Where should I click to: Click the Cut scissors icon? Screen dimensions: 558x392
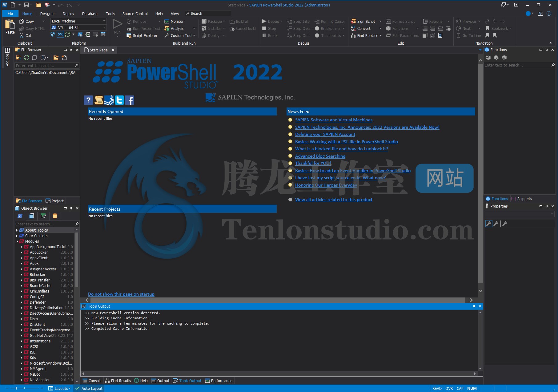22,35
